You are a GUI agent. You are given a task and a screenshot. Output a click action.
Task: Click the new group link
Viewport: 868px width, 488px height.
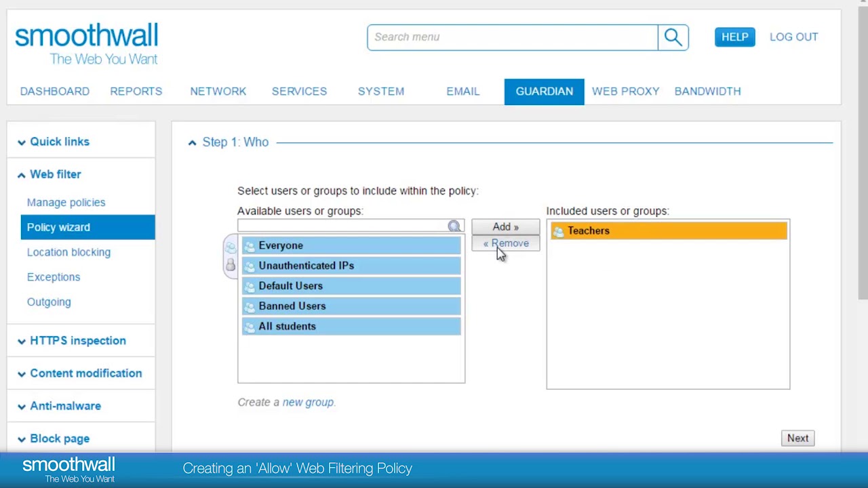tap(307, 402)
